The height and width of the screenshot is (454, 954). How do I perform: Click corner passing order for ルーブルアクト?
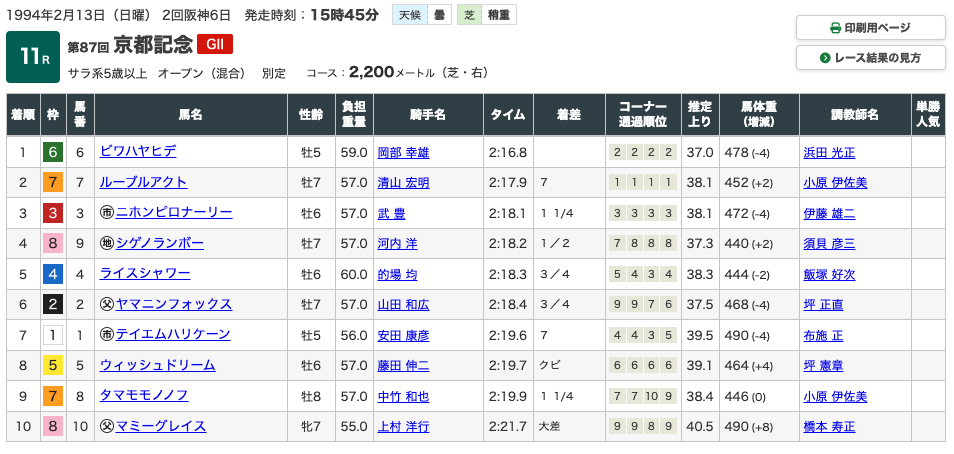tap(640, 183)
